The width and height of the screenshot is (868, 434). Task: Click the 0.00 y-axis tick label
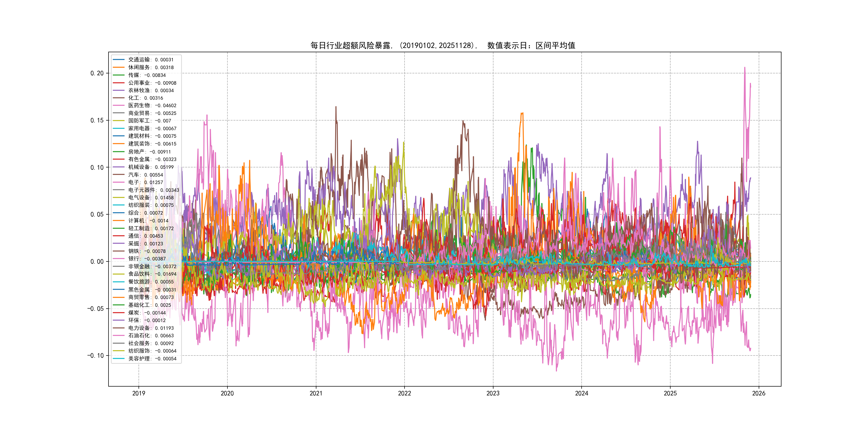pos(97,261)
